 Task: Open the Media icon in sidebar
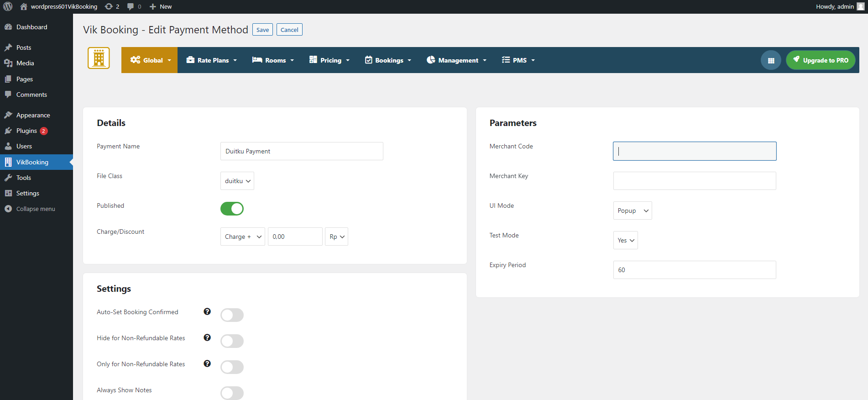click(x=8, y=63)
